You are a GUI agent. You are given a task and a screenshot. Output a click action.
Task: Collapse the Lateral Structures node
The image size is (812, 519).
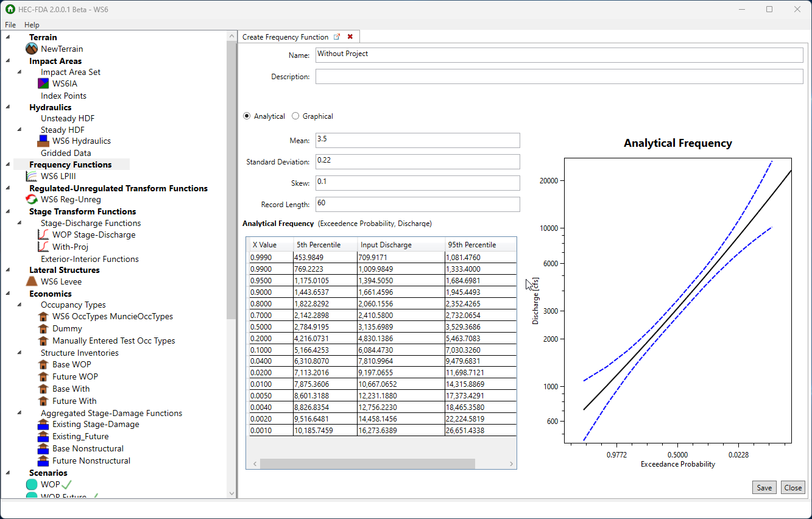(x=9, y=270)
